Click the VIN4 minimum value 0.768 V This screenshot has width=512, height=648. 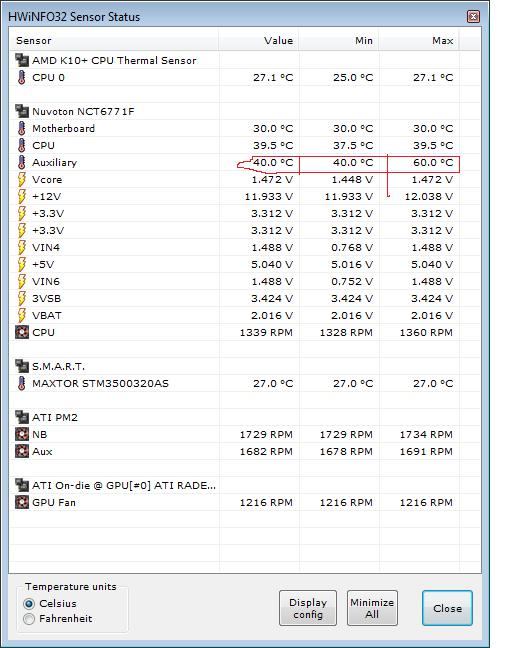pos(352,248)
